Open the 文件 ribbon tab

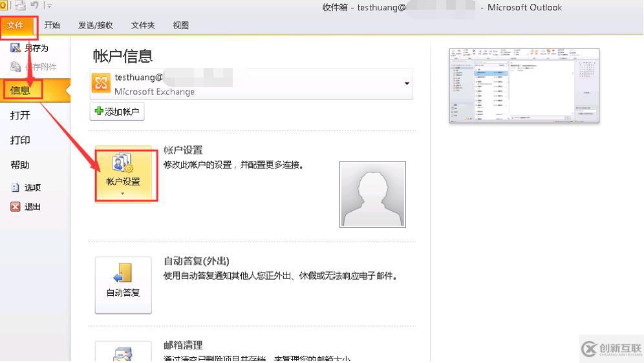[16, 26]
